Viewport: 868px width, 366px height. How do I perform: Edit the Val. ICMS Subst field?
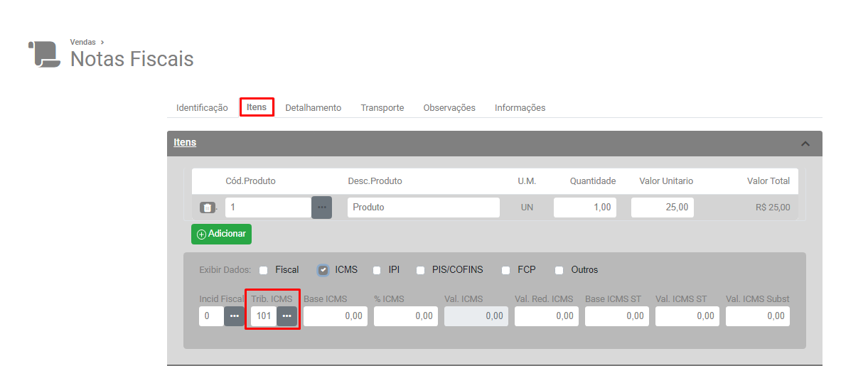point(758,316)
